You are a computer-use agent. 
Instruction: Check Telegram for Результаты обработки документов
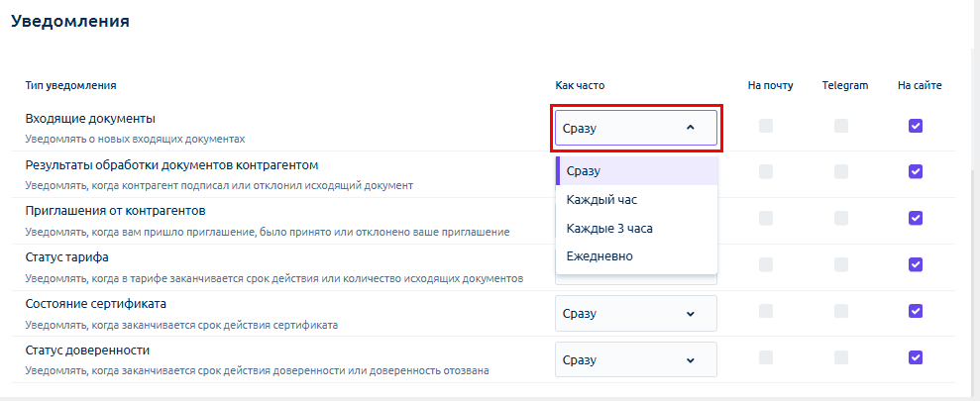[x=841, y=171]
